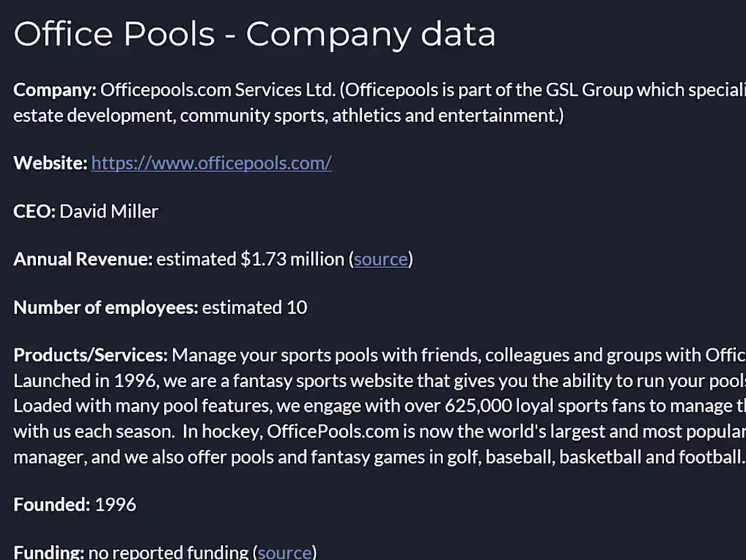The image size is (746, 560).
Task: Click the 'Number of employees:' label
Action: 106,307
